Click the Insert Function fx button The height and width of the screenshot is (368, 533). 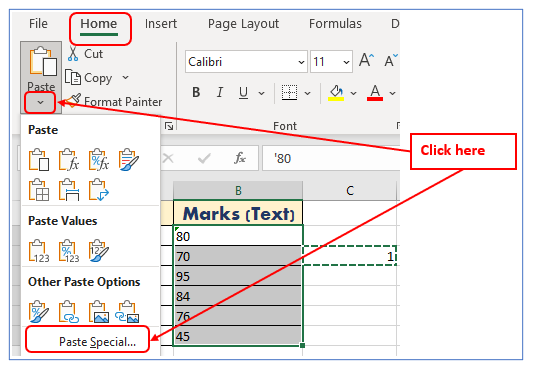coord(240,158)
